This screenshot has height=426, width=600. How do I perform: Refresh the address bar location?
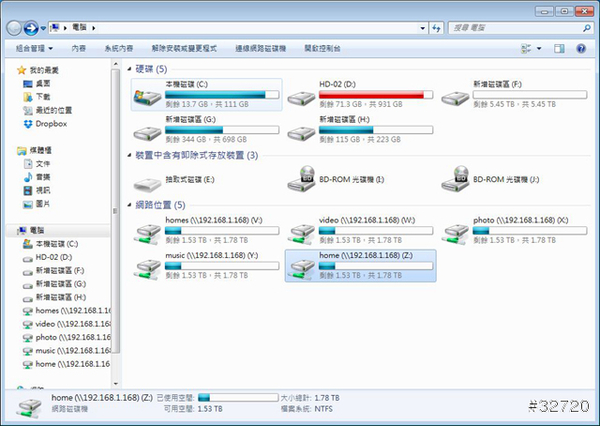click(436, 28)
